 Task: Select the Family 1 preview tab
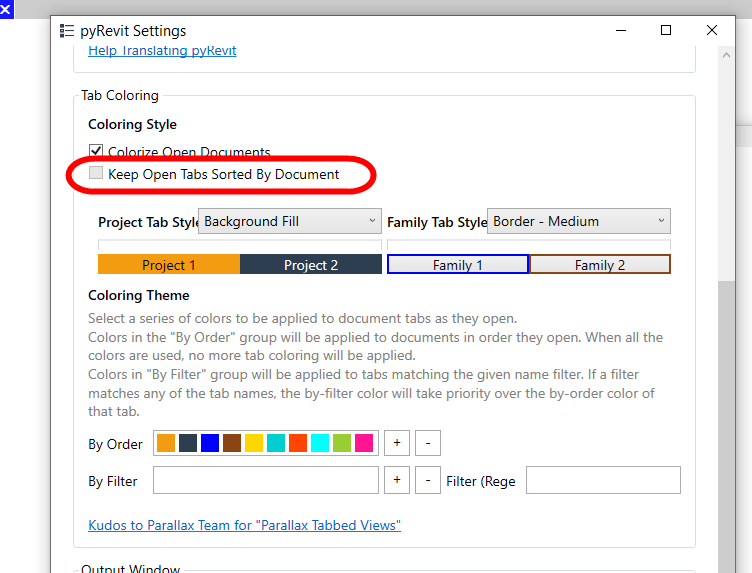(x=458, y=265)
